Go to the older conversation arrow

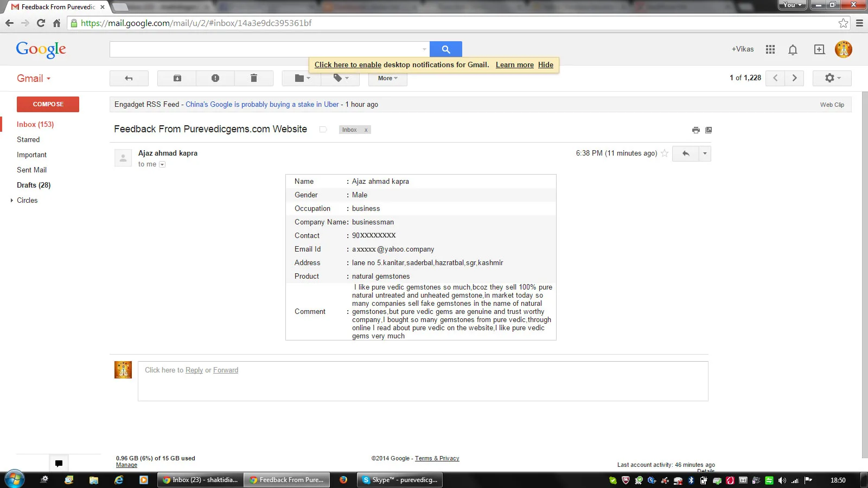pyautogui.click(x=795, y=78)
